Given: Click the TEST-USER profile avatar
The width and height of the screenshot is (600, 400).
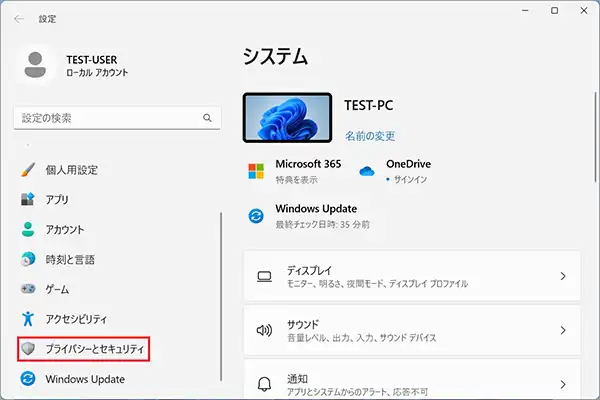Looking at the screenshot, I should 35,65.
